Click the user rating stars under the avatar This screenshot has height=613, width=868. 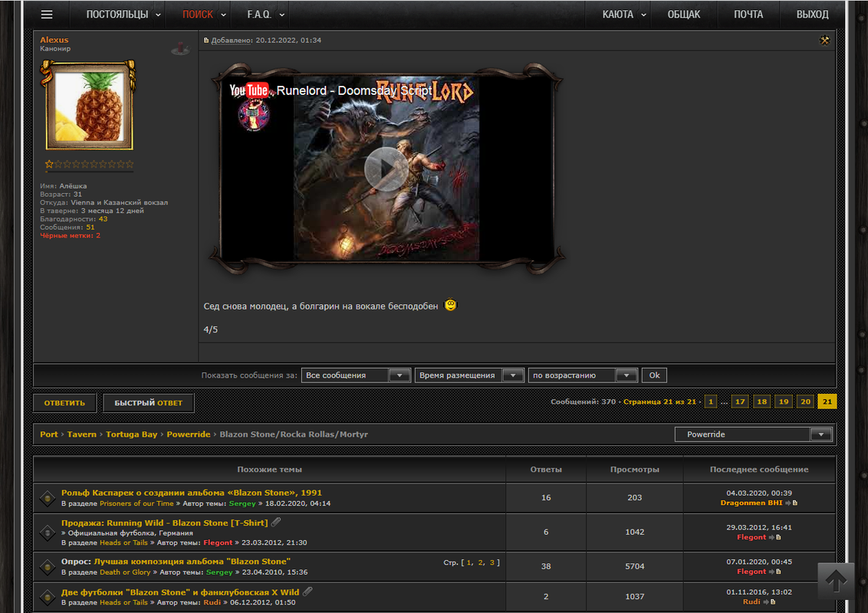89,164
